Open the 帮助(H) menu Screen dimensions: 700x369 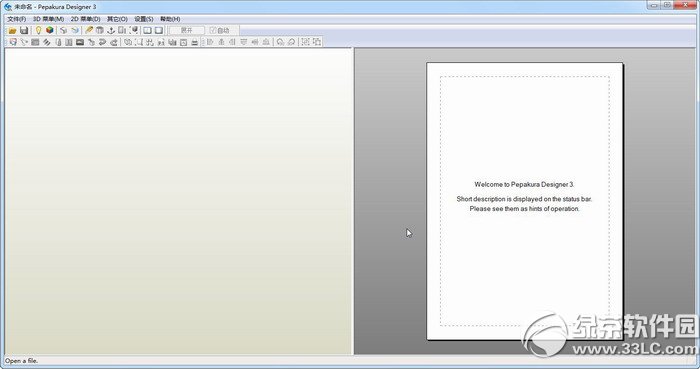[x=170, y=19]
